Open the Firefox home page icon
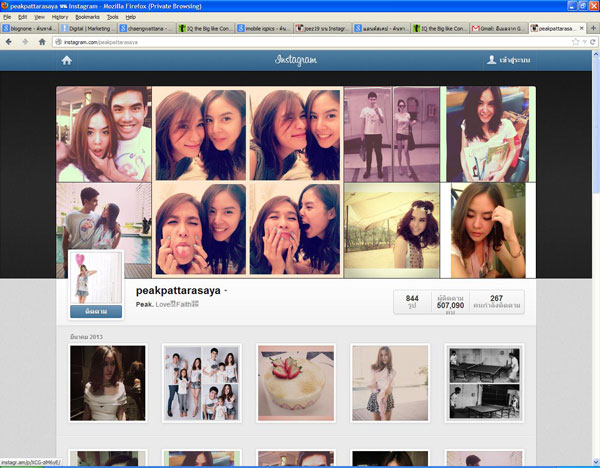 click(x=42, y=42)
